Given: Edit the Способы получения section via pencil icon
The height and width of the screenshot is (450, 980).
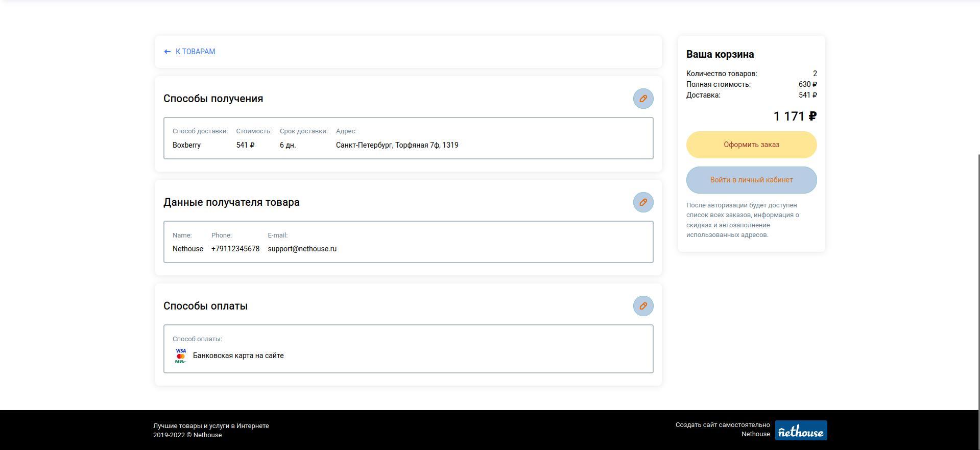Looking at the screenshot, I should [643, 99].
